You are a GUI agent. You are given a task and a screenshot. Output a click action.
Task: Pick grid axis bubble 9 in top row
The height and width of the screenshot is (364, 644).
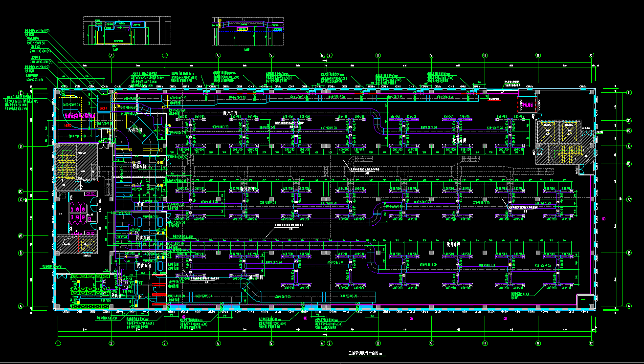(x=431, y=56)
